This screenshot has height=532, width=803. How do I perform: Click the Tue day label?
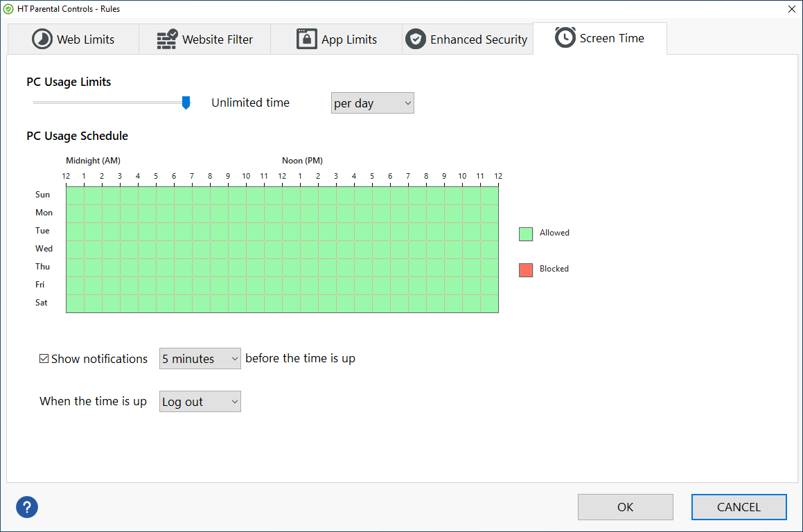tap(42, 231)
